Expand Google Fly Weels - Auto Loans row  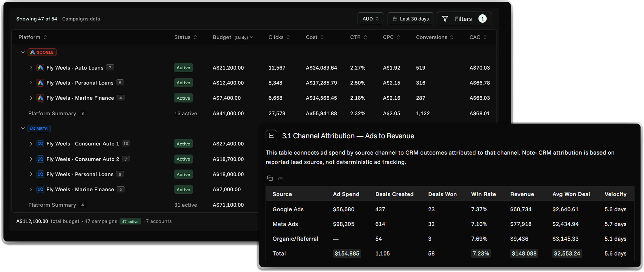click(x=31, y=68)
